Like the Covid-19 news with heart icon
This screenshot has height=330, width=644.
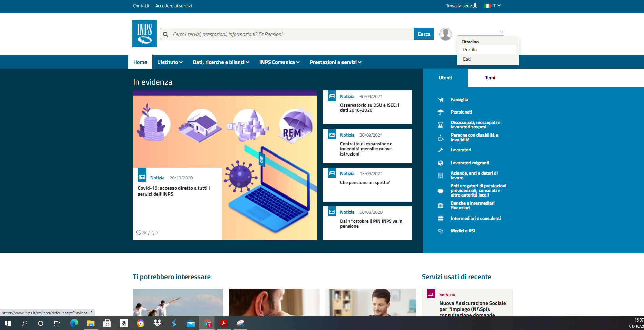139,233
